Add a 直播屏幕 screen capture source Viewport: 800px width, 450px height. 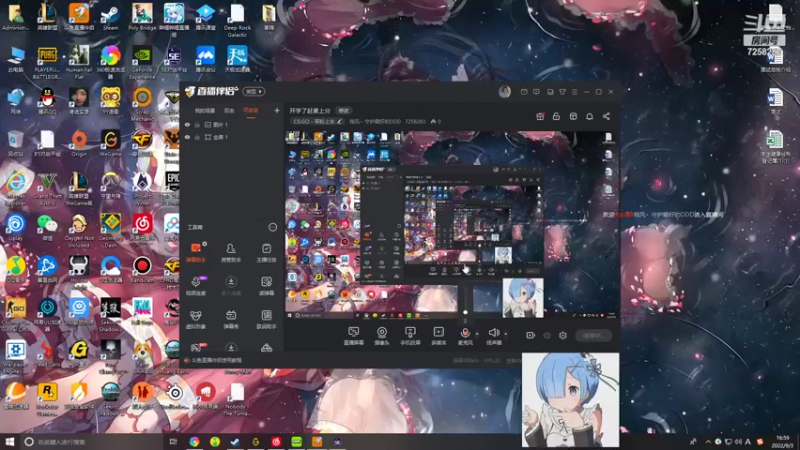354,336
